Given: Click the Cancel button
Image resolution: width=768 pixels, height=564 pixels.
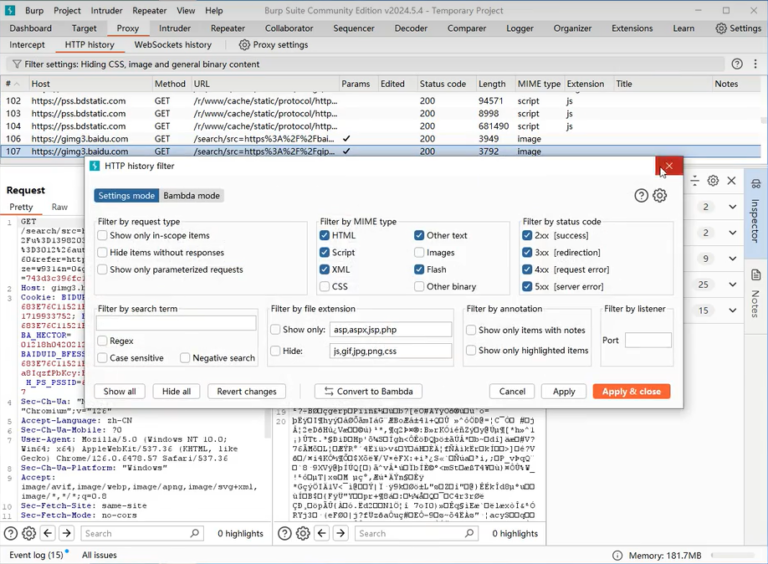Looking at the screenshot, I should [512, 391].
